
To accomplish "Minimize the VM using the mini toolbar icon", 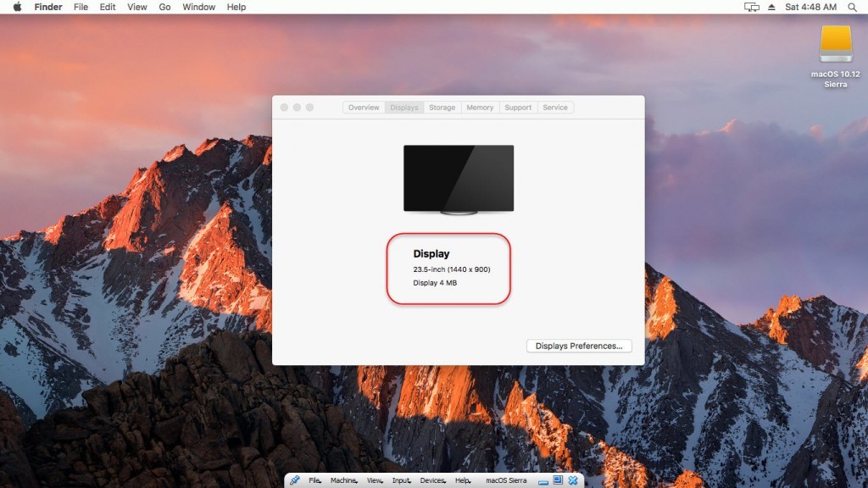I will click(542, 480).
